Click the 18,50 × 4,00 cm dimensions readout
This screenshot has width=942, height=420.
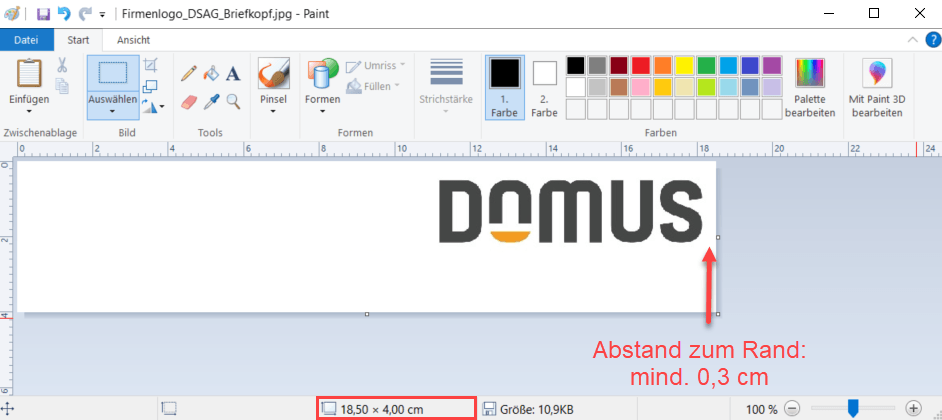point(381,410)
